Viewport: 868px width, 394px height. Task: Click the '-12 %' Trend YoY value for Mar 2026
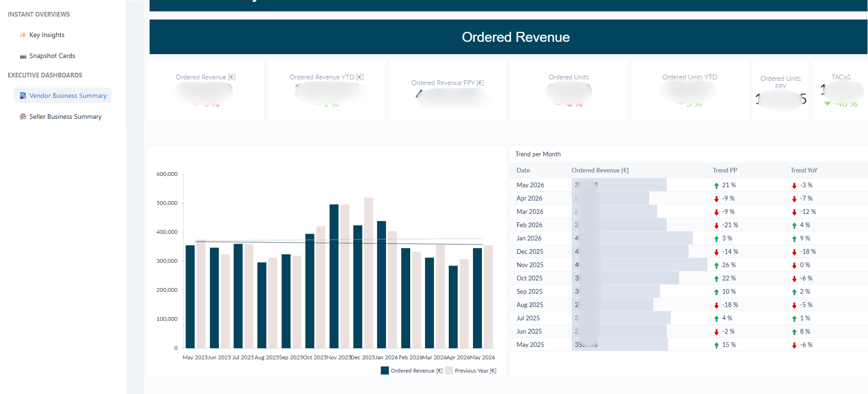(x=808, y=211)
